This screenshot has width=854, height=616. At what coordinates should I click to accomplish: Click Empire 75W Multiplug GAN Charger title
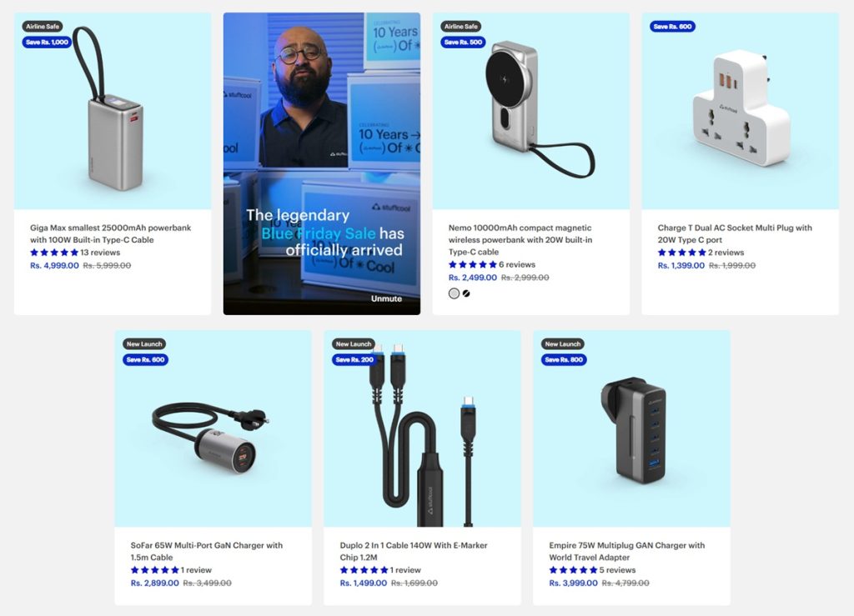pyautogui.click(x=627, y=551)
